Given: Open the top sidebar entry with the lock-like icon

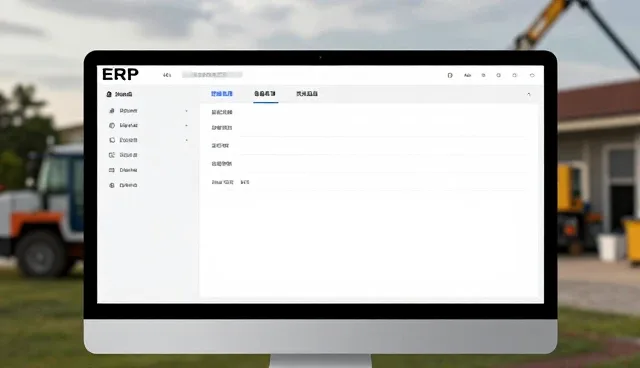Looking at the screenshot, I should click(119, 94).
